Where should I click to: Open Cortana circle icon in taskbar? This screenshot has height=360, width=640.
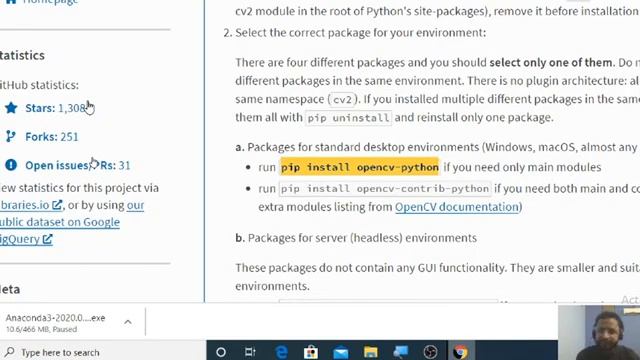[x=221, y=352]
